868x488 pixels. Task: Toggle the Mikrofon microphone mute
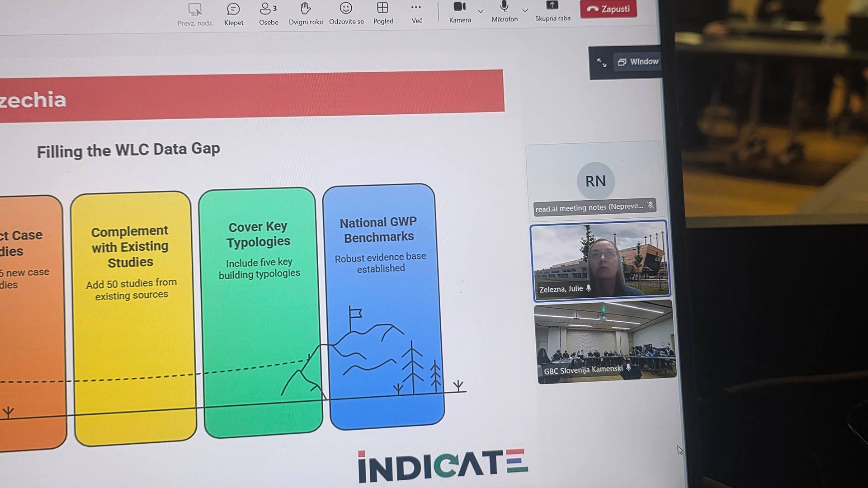[x=505, y=7]
